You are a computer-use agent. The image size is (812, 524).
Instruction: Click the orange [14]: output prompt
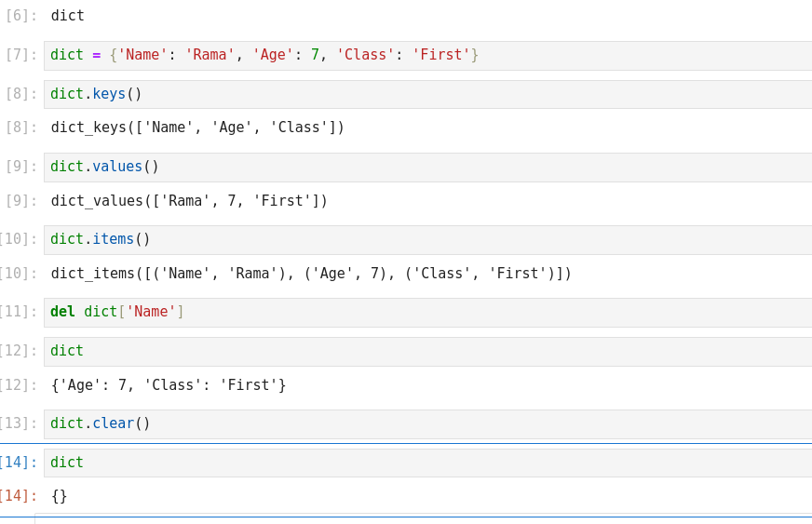click(19, 497)
